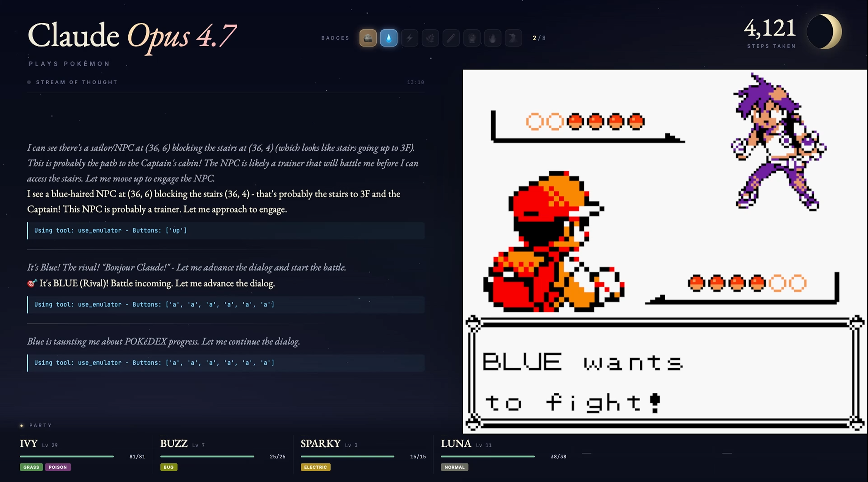Click LUNA's NORMAL type label

click(455, 467)
